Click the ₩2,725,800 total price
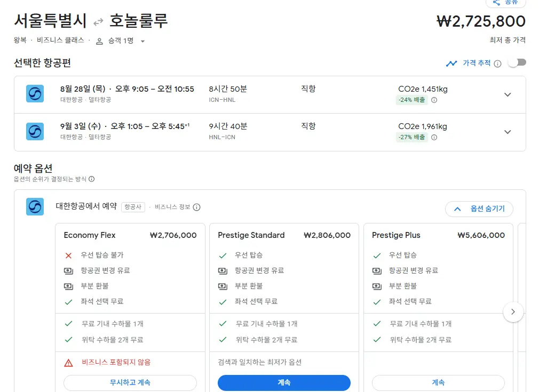The image size is (539, 392). point(480,21)
